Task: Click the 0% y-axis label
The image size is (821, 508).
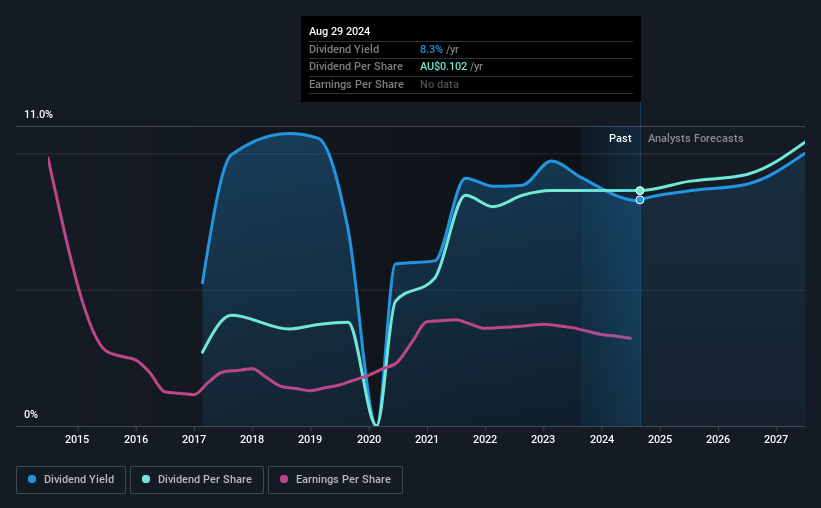Action: 31,414
